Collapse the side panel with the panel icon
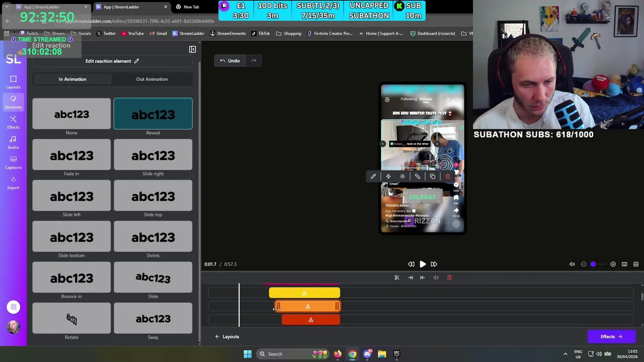This screenshot has height=362, width=644. (x=192, y=49)
